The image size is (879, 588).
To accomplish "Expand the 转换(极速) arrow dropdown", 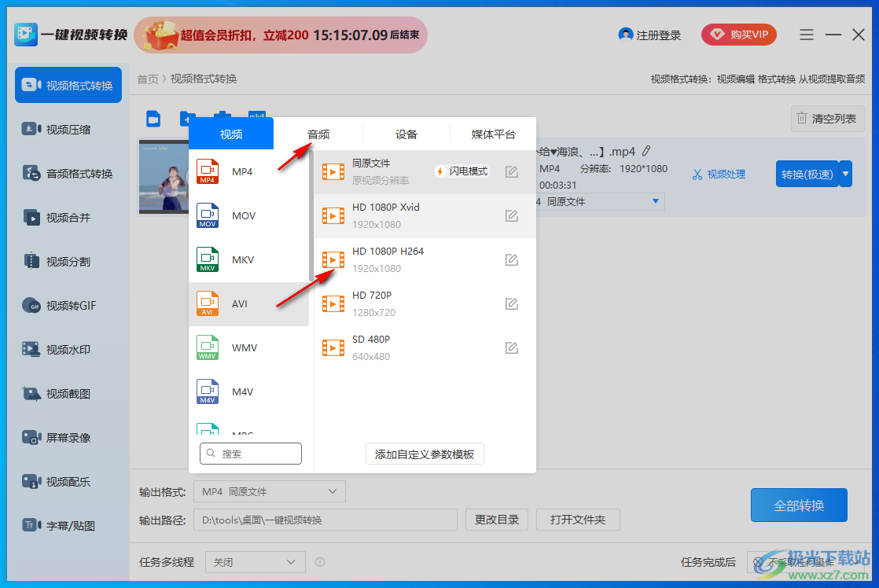I will point(845,174).
